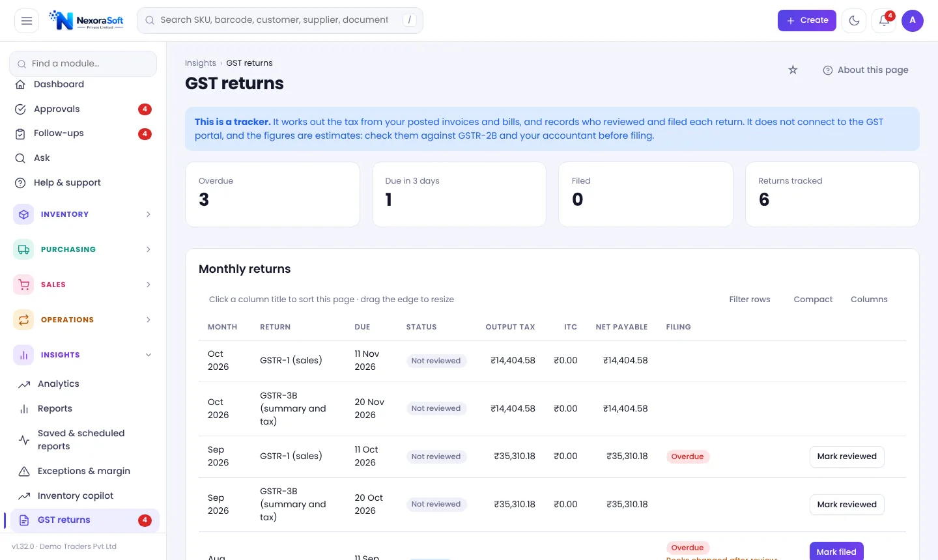Click the Sales cart icon
The height and width of the screenshot is (560, 938).
pyautogui.click(x=23, y=285)
